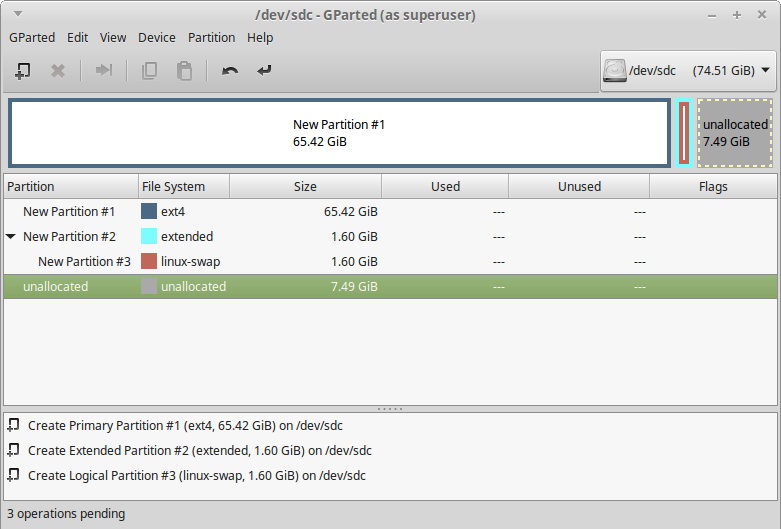Click the ext4 file system label
The width and height of the screenshot is (781, 529).
173,212
